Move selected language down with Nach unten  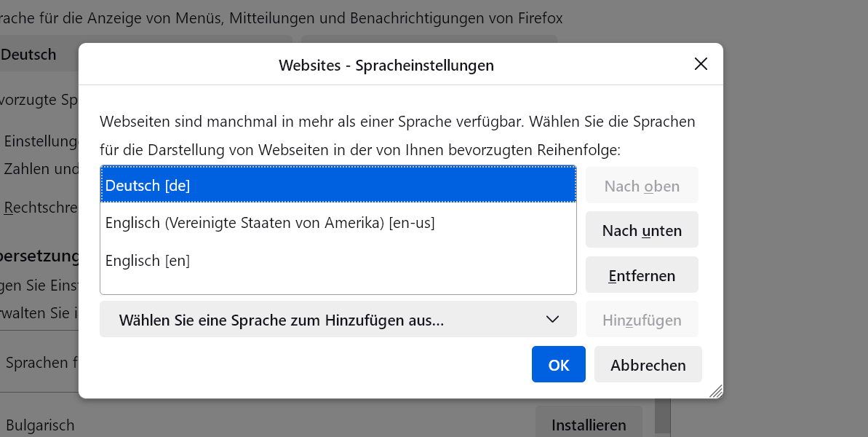tap(642, 230)
